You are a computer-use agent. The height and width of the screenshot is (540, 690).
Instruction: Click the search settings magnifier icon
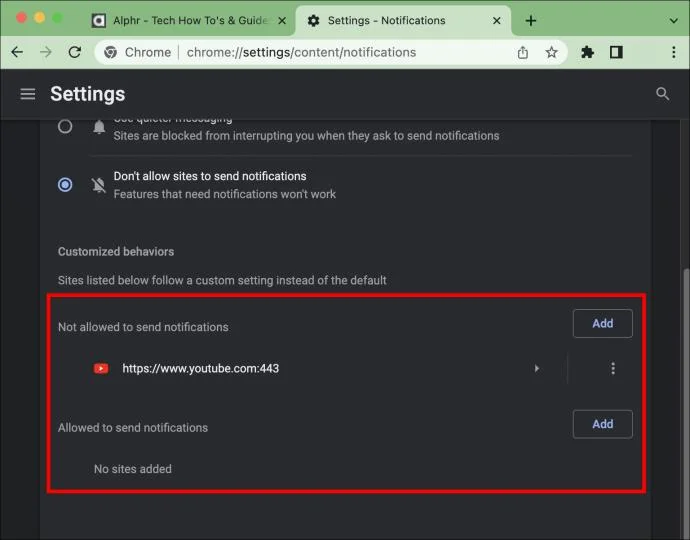(x=662, y=94)
